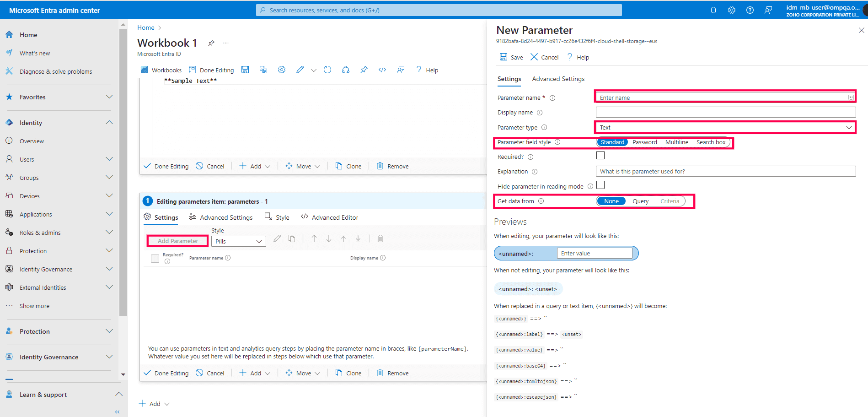The height and width of the screenshot is (417, 868).
Task: Select Query under Get data from
Action: (640, 201)
